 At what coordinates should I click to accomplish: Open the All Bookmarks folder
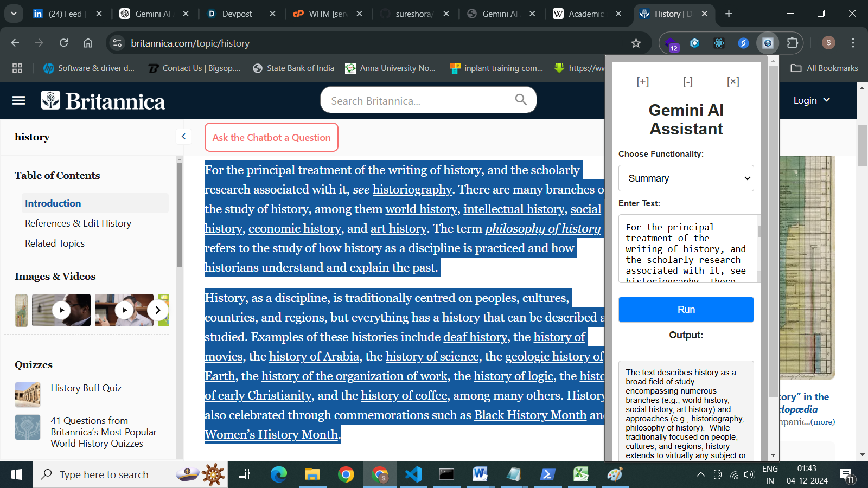tap(825, 68)
